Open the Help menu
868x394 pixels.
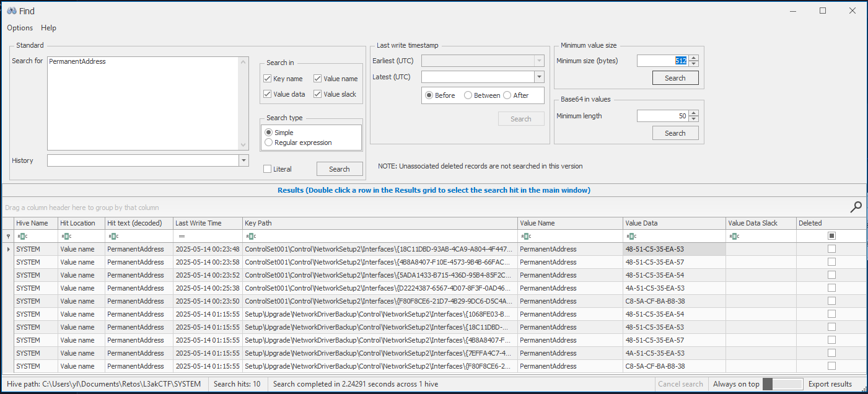point(48,28)
